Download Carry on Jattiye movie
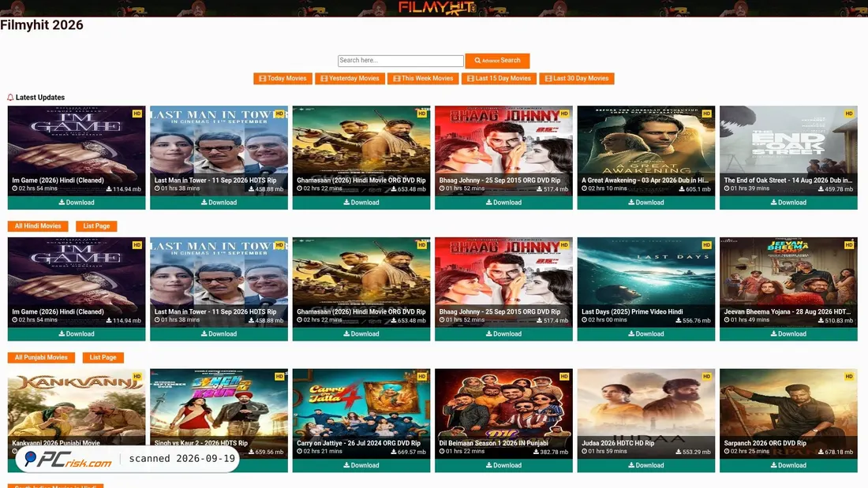 click(x=361, y=465)
